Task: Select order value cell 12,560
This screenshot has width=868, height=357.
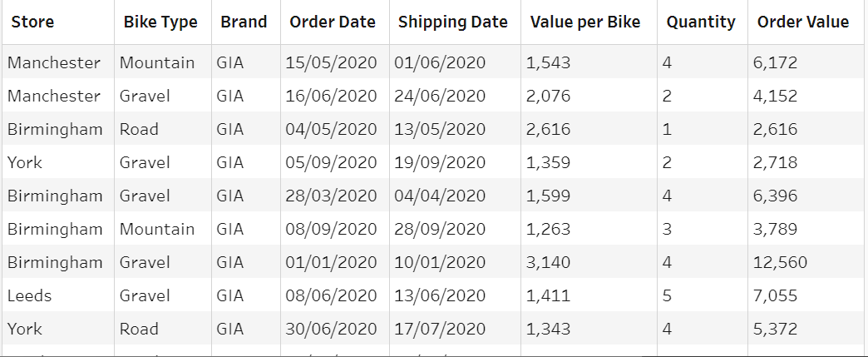Action: tap(780, 262)
